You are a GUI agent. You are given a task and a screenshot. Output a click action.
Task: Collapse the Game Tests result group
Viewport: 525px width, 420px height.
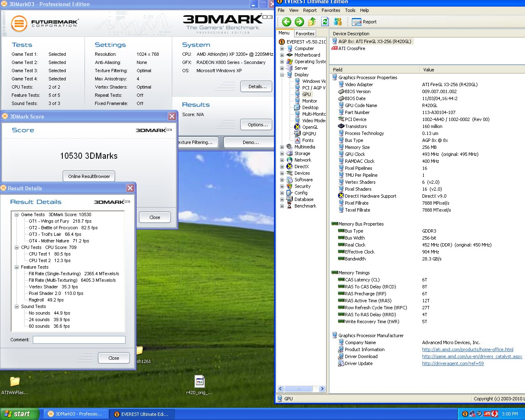pyautogui.click(x=16, y=215)
